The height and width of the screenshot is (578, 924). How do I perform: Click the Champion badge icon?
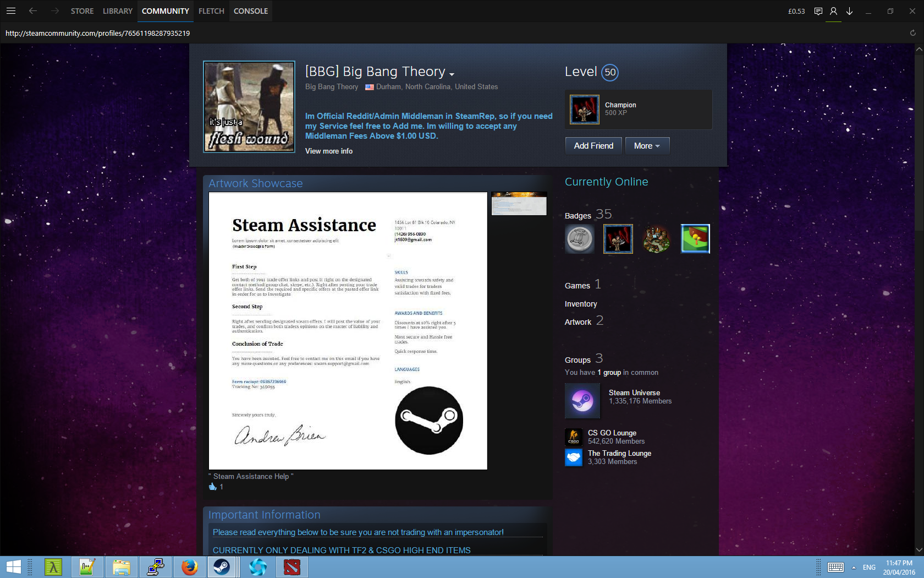pyautogui.click(x=584, y=109)
